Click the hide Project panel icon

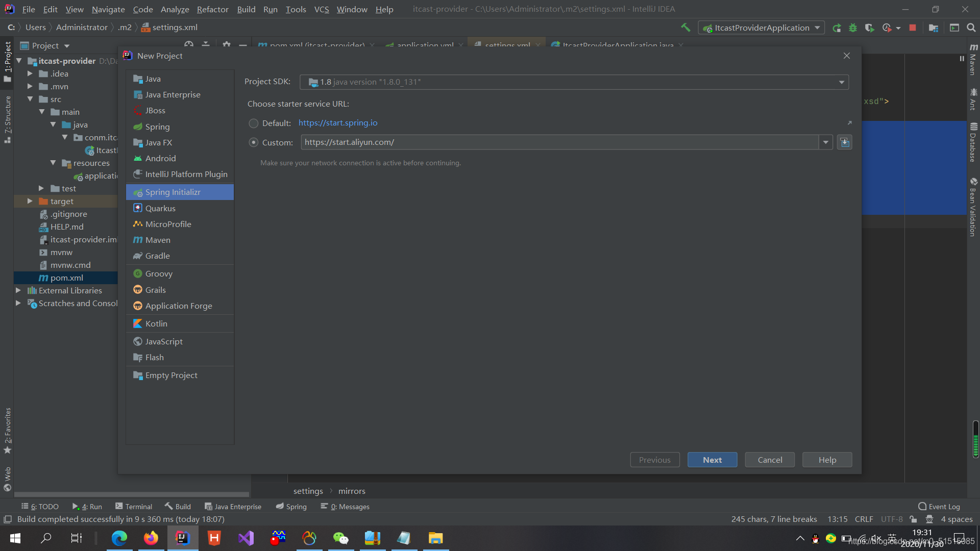pyautogui.click(x=243, y=45)
